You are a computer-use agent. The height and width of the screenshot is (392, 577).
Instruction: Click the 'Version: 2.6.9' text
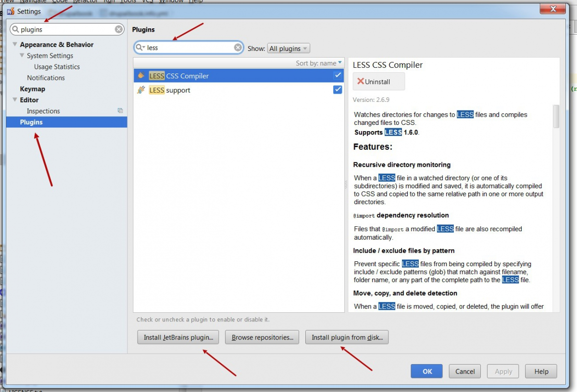(x=371, y=99)
